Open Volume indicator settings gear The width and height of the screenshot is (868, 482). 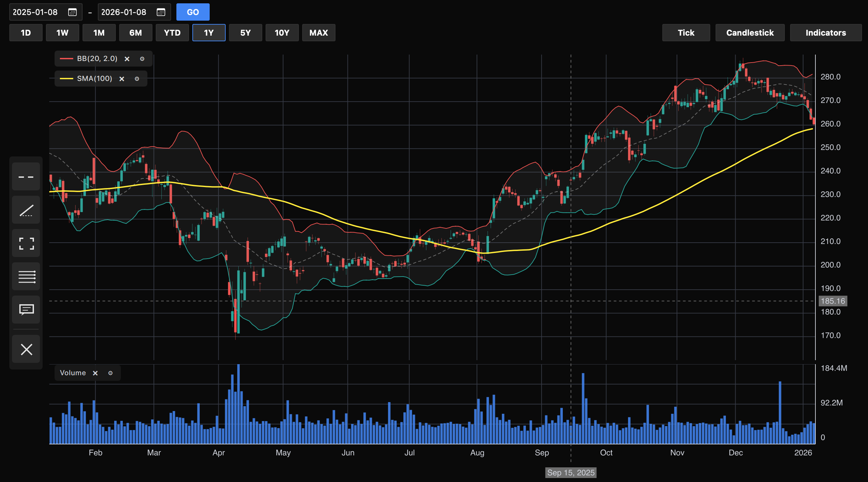click(x=110, y=373)
